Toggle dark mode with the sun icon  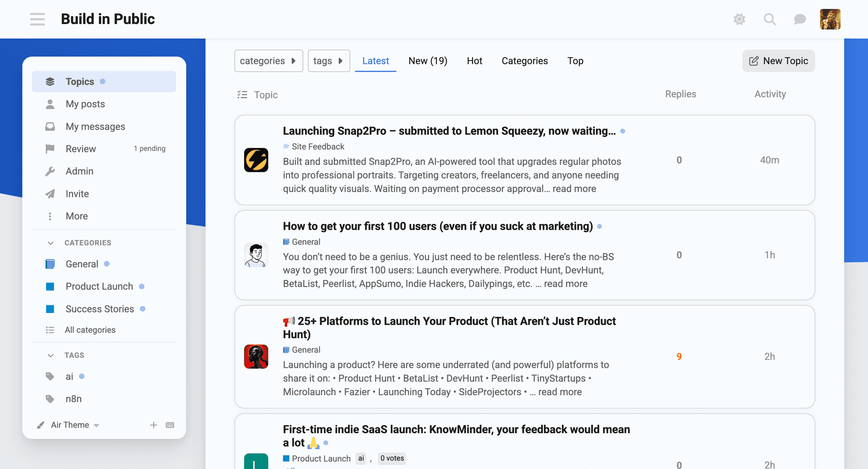[739, 19]
